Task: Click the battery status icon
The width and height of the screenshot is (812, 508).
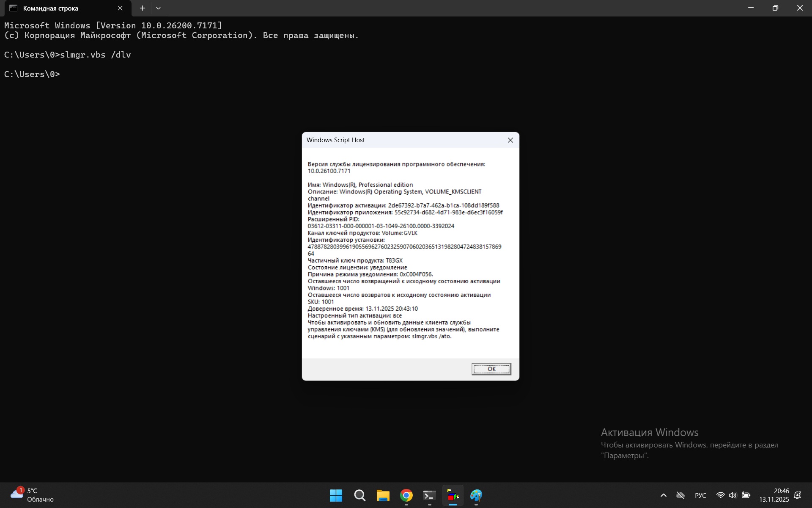Action: pyautogui.click(x=746, y=495)
